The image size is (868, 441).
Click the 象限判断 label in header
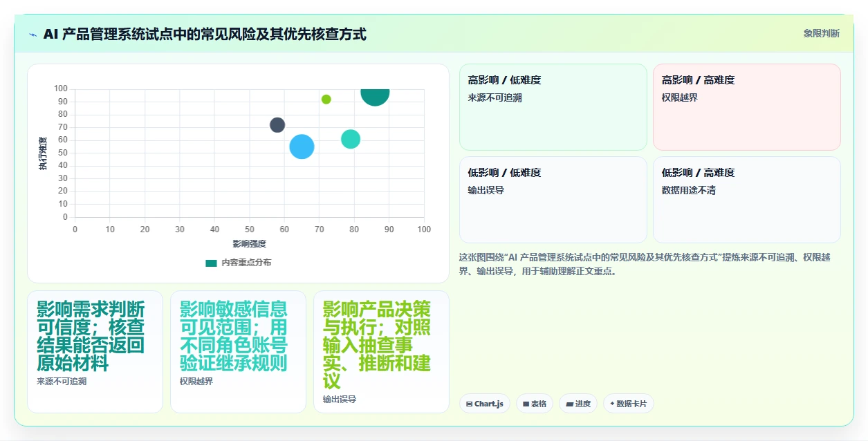822,33
